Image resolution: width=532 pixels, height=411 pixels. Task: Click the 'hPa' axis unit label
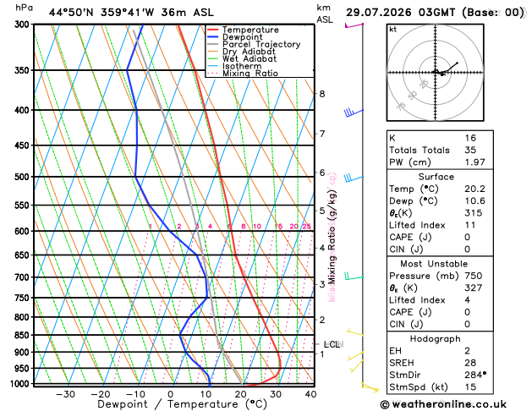click(24, 8)
